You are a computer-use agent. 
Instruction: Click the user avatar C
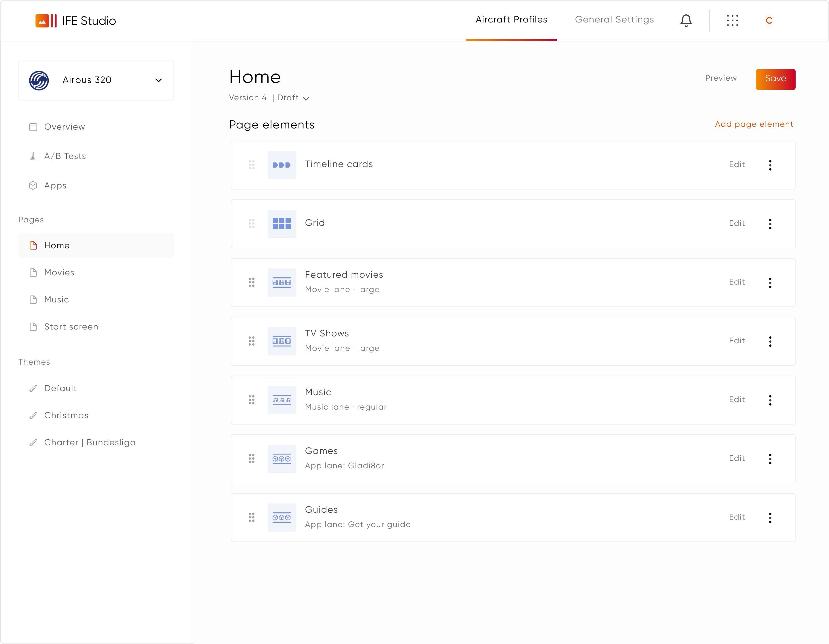point(769,20)
